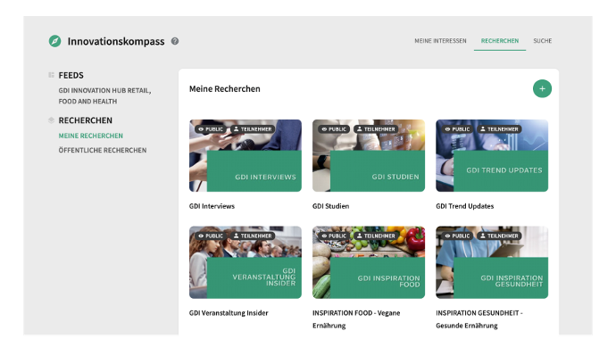The image size is (616, 364).
Task: Click Public badge on Inspiration Gesundheit card
Action: tap(457, 236)
